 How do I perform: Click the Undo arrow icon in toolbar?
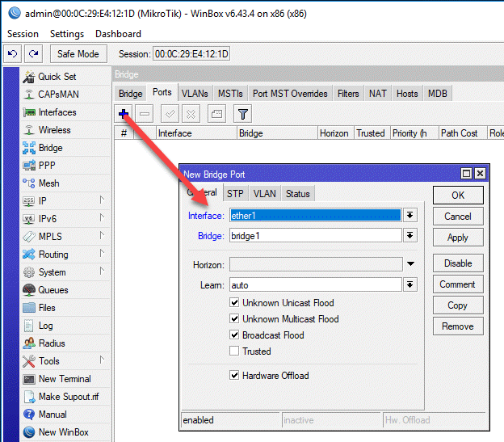pos(13,53)
